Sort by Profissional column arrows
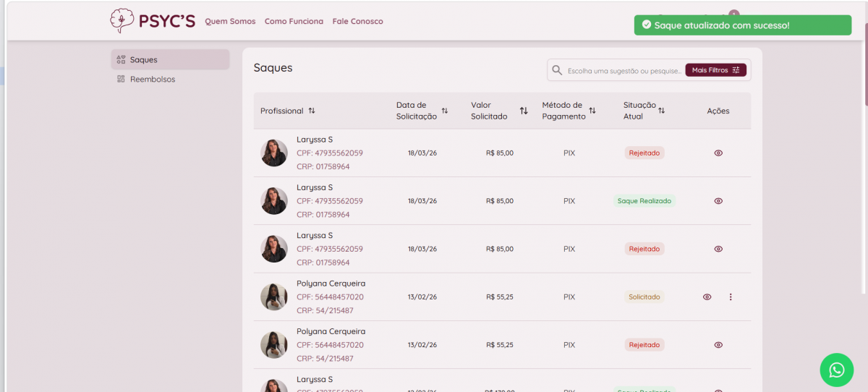Image resolution: width=868 pixels, height=392 pixels. point(312,111)
